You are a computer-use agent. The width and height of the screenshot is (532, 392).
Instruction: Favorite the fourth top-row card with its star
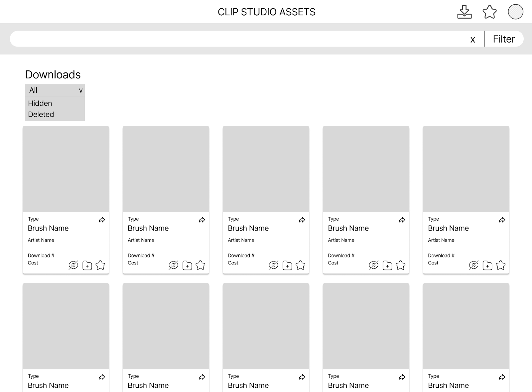401,265
